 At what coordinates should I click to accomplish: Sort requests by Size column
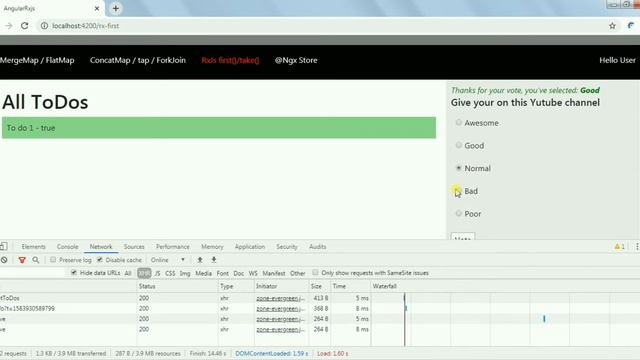coord(320,286)
